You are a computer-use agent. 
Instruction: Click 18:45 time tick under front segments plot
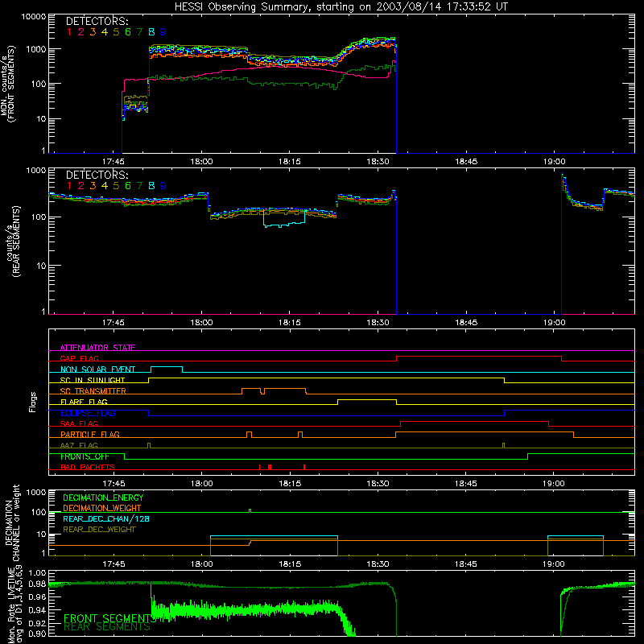[x=466, y=162]
